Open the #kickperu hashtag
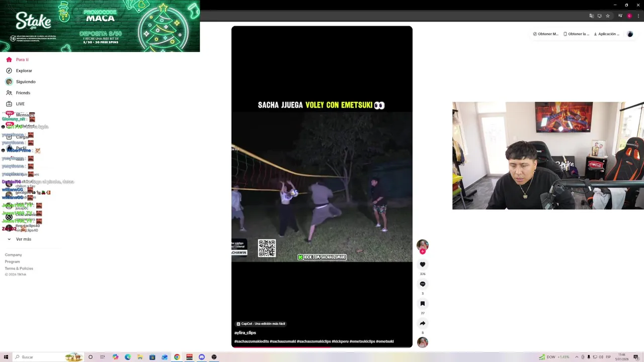Image resolution: width=644 pixels, height=362 pixels. tap(340, 341)
